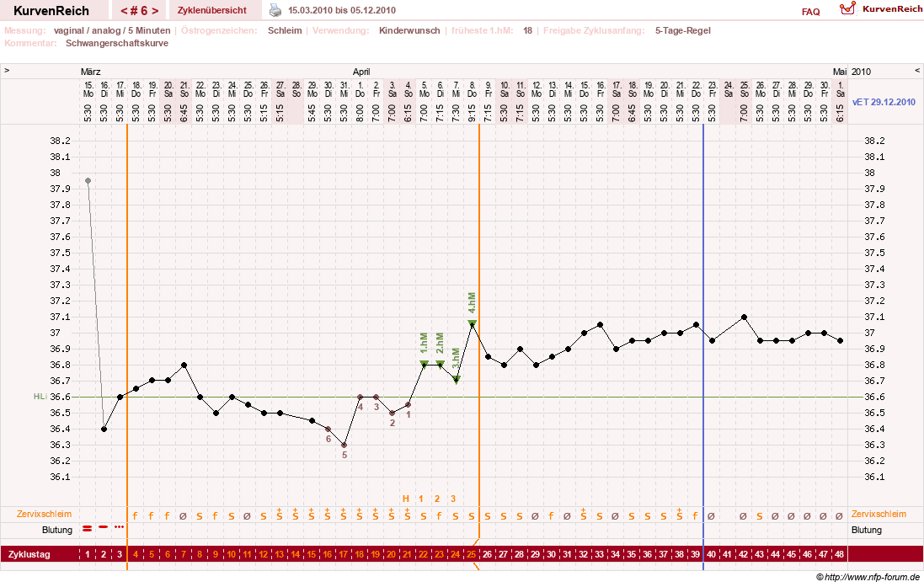Go to next cycle arrow after #6
Image resolution: width=924 pixels, height=587 pixels.
155,11
